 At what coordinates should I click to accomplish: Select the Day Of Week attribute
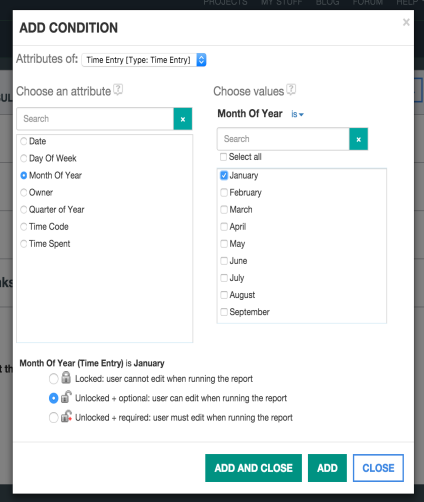pos(24,158)
